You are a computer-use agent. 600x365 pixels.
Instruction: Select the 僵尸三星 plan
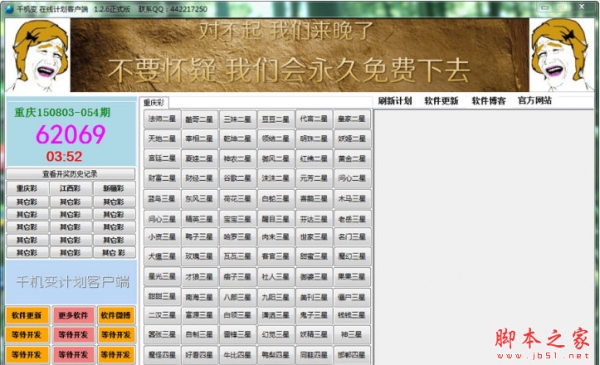pos(352,297)
